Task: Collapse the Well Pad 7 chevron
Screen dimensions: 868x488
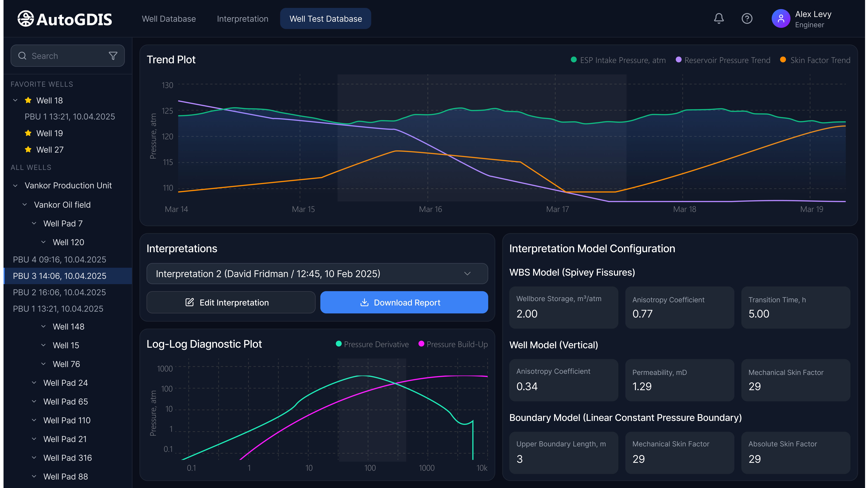Action: tap(34, 223)
